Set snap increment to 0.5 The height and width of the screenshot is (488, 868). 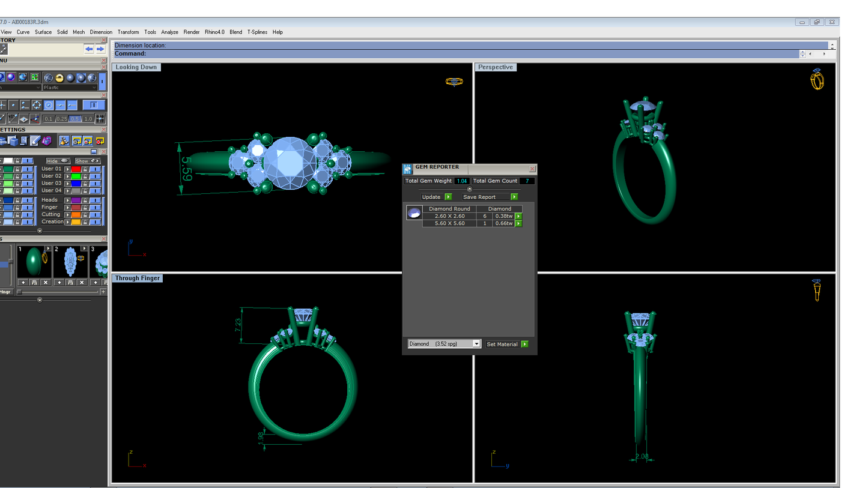tap(74, 119)
